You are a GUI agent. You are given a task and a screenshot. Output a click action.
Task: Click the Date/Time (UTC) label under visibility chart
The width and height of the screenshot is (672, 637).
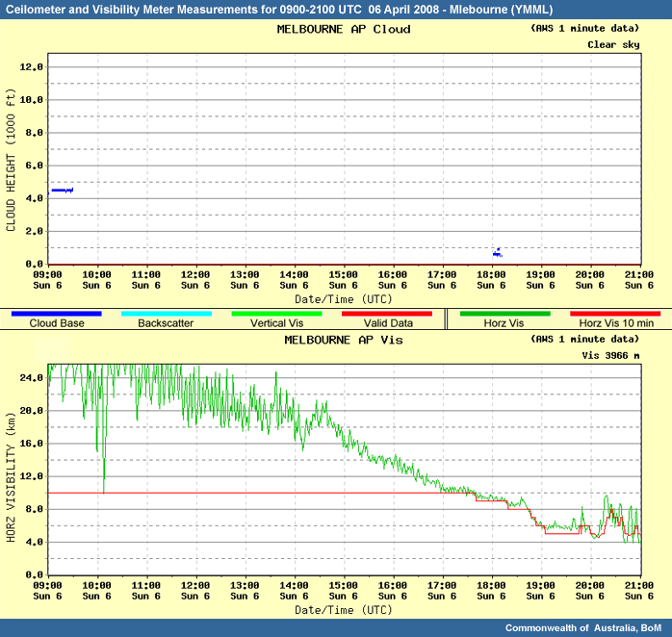344,610
